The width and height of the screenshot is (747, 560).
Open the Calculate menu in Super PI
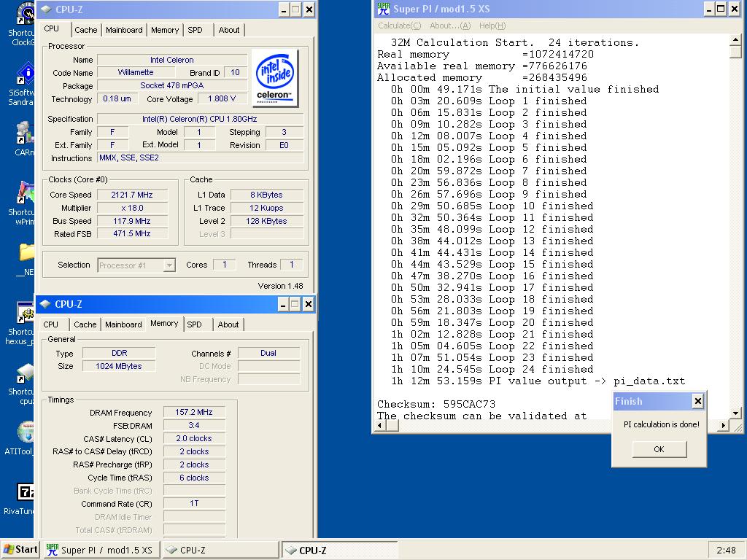399,26
